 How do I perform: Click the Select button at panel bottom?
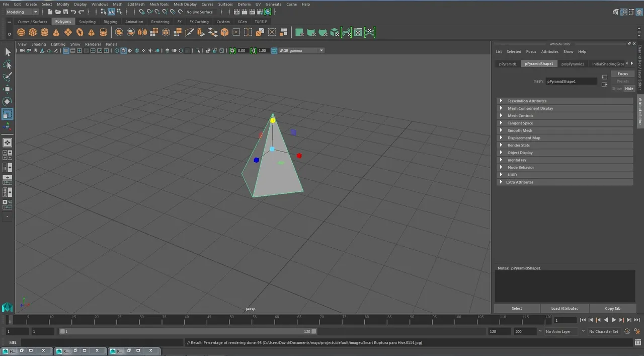point(517,308)
